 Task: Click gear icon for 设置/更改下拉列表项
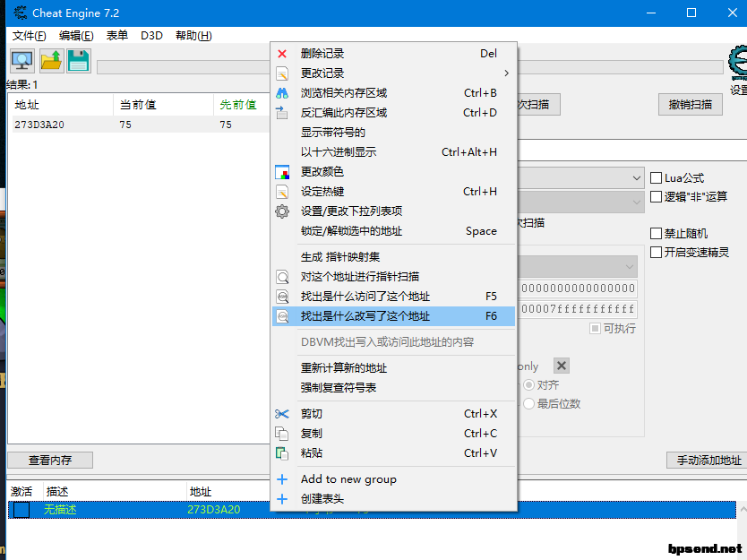[x=282, y=211]
